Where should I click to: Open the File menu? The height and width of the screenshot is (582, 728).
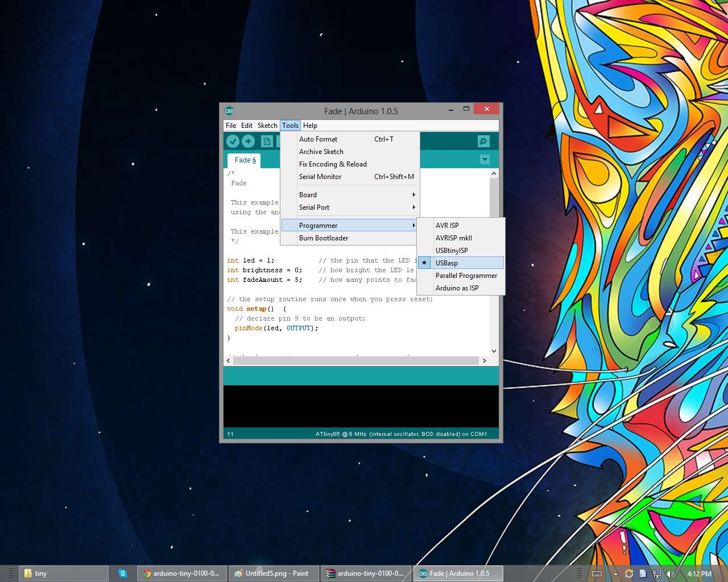(x=231, y=126)
